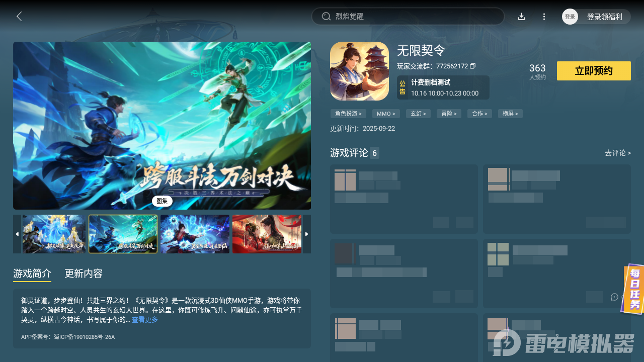Select the blue lightning orbs thumbnail
This screenshot has width=644, height=362.
(195, 234)
